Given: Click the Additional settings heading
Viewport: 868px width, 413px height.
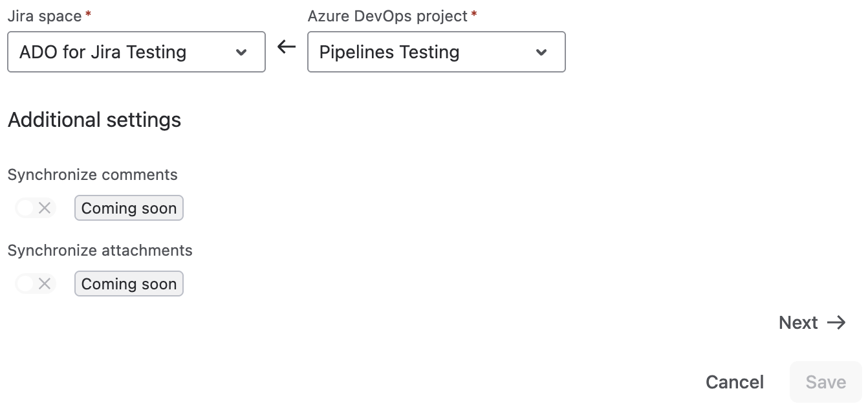Looking at the screenshot, I should coord(94,120).
